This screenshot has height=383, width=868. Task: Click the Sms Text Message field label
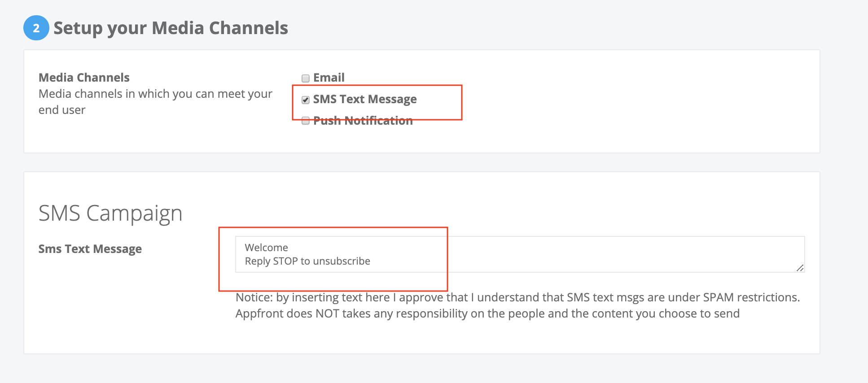pos(90,249)
